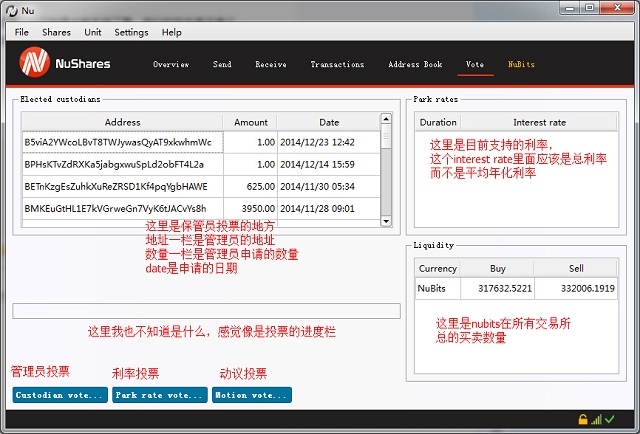Select the Vote tab

(475, 64)
